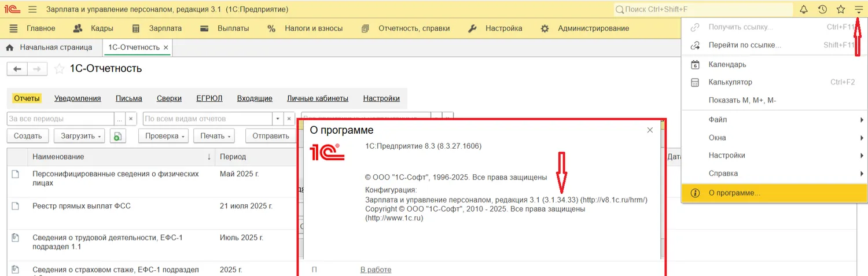868x276 pixels.
Task: Open the Калькулятор menu entry
Action: point(730,82)
